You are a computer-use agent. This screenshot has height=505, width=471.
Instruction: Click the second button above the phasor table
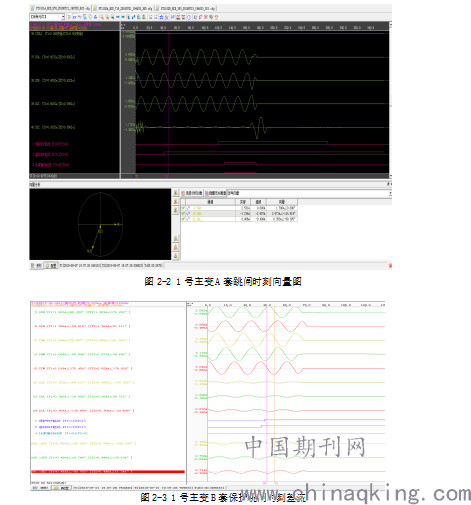point(215,193)
